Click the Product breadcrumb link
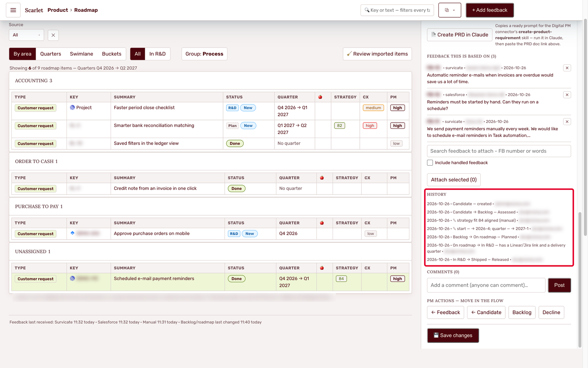The image size is (588, 368). point(58,10)
